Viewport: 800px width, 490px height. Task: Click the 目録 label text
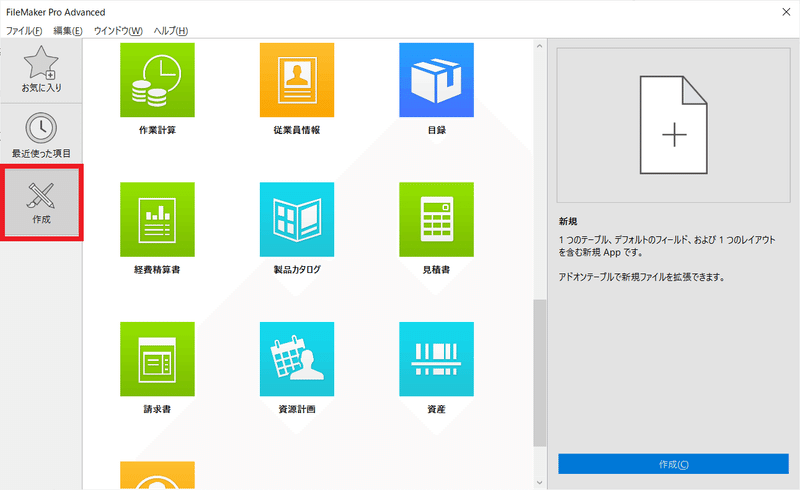pyautogui.click(x=436, y=130)
